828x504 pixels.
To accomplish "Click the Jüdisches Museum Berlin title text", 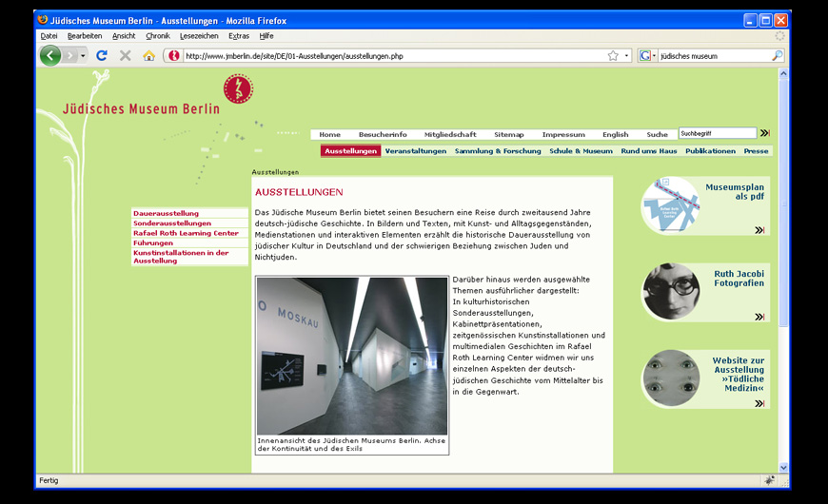I will pos(141,108).
